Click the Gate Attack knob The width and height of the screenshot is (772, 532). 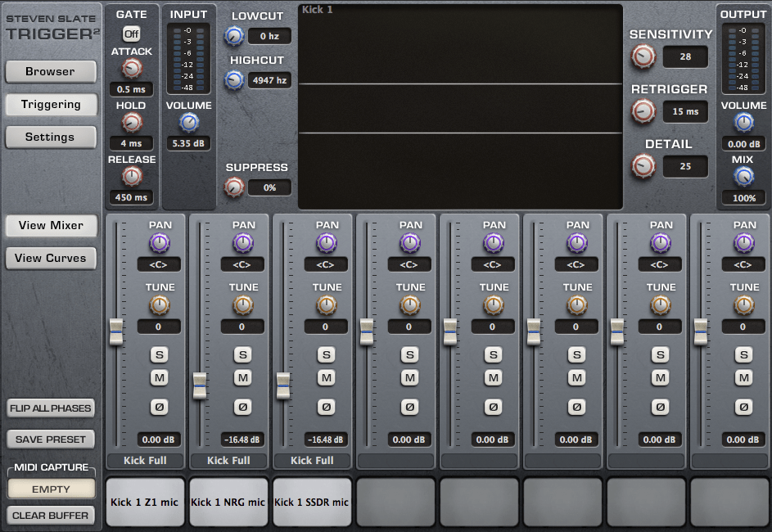coord(132,69)
